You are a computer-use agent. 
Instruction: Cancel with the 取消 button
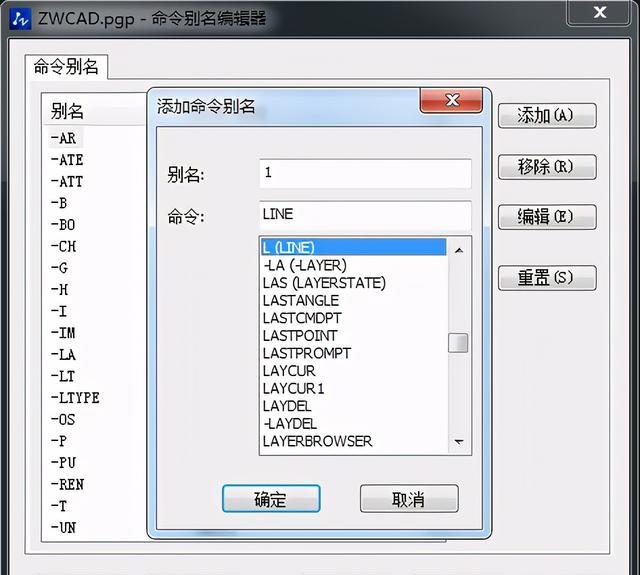[409, 498]
